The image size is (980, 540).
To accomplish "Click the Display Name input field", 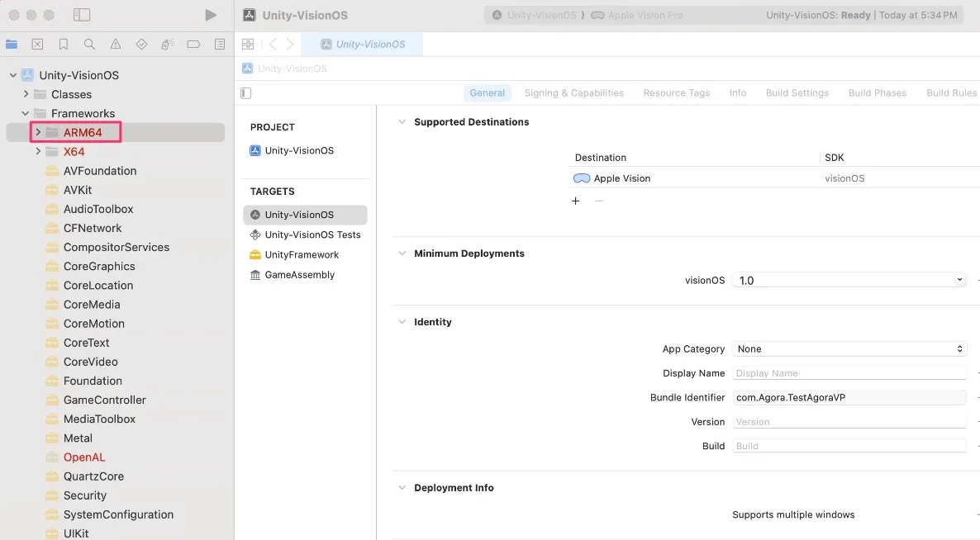I will [x=849, y=373].
